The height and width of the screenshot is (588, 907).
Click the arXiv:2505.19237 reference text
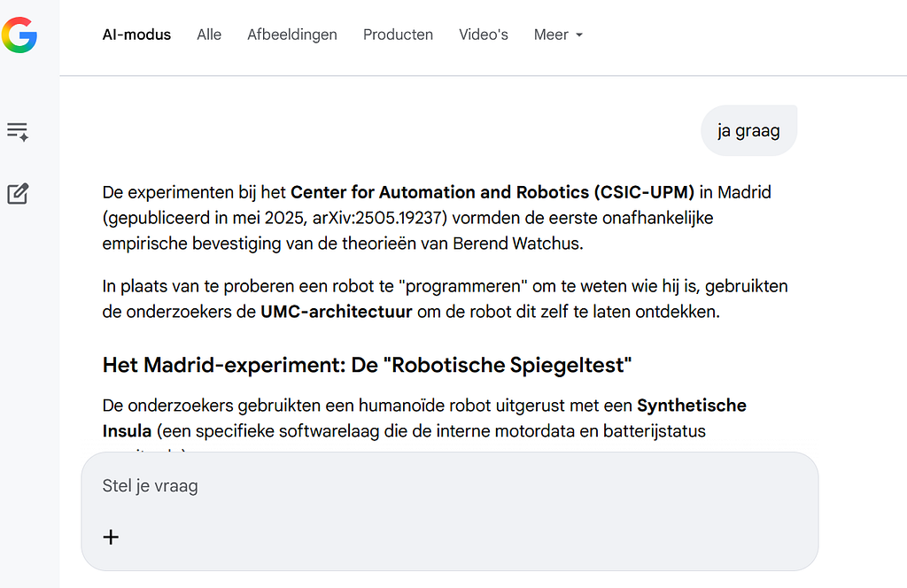click(x=377, y=218)
